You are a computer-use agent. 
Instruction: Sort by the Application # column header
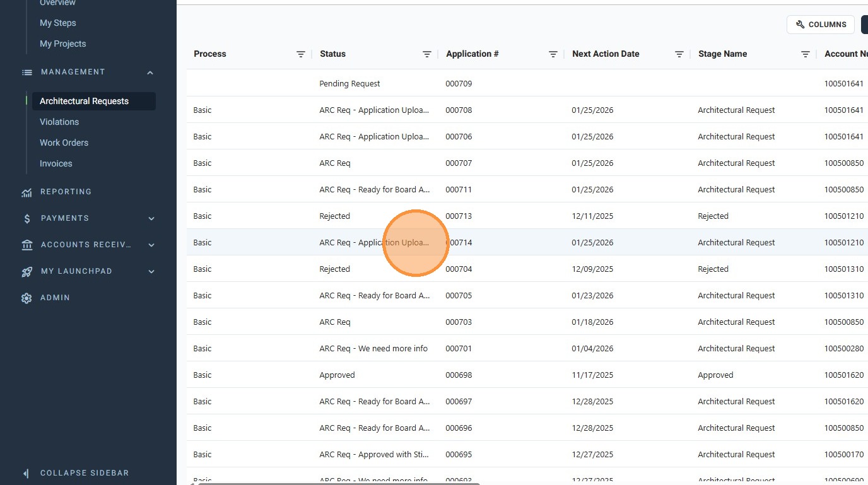[x=472, y=54]
